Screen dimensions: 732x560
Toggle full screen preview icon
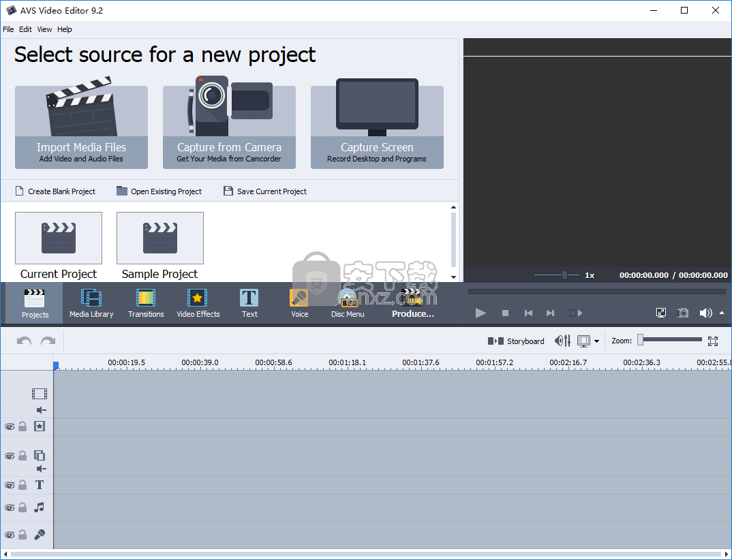click(x=661, y=313)
